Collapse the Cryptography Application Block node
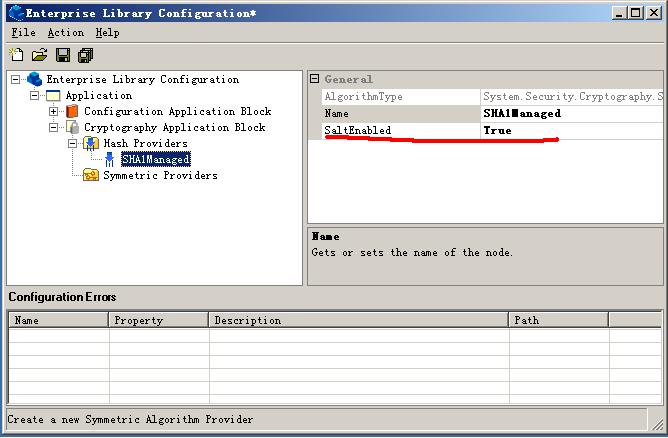The image size is (668, 438). coord(54,128)
